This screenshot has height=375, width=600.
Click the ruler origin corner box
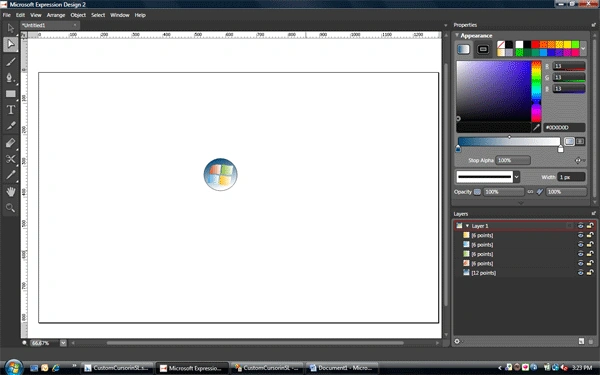(24, 35)
